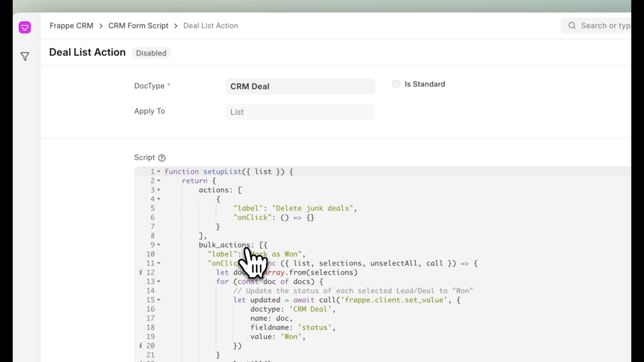Screen dimensions: 644x362
Task: Collapse the setupList function at line 1
Action: pos(158,172)
